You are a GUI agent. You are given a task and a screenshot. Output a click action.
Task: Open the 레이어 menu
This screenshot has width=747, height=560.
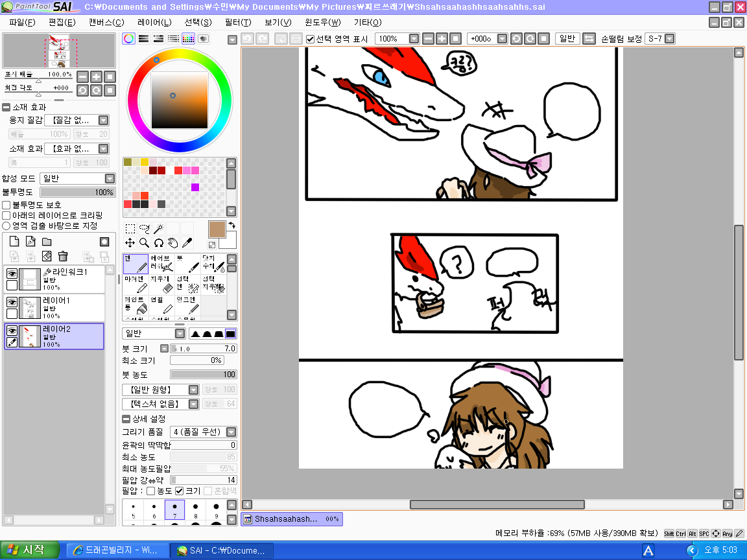(154, 23)
